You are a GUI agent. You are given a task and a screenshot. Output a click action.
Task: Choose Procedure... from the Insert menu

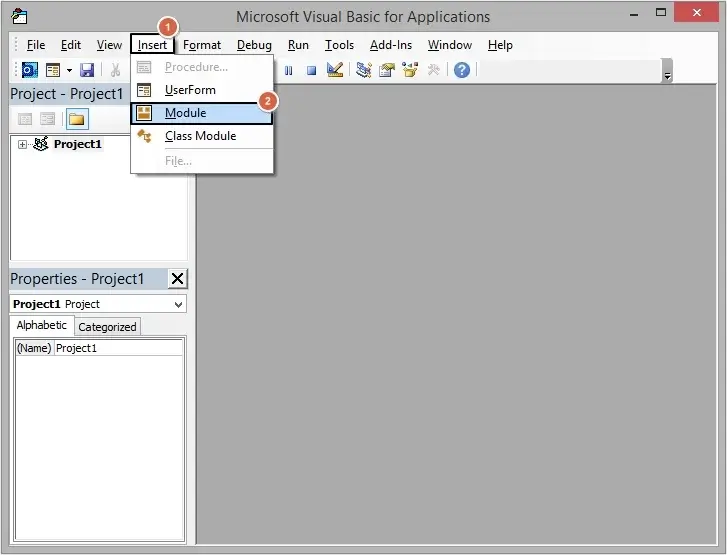pos(202,67)
